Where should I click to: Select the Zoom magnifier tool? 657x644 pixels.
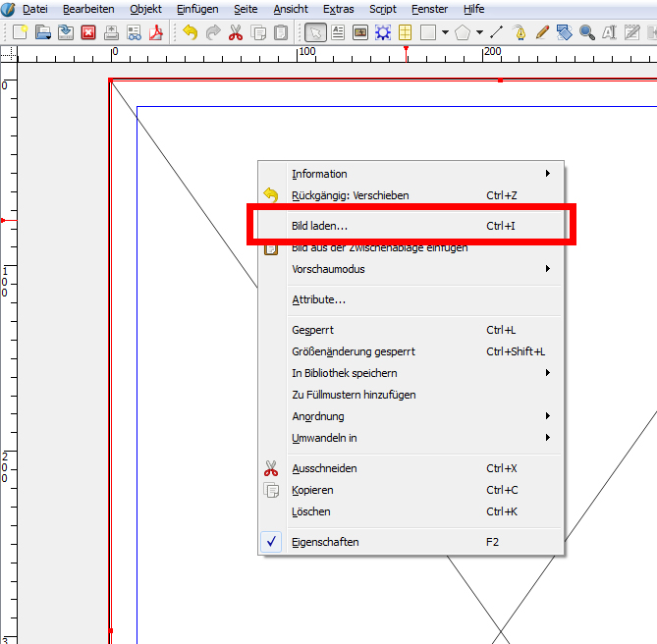coord(586,32)
